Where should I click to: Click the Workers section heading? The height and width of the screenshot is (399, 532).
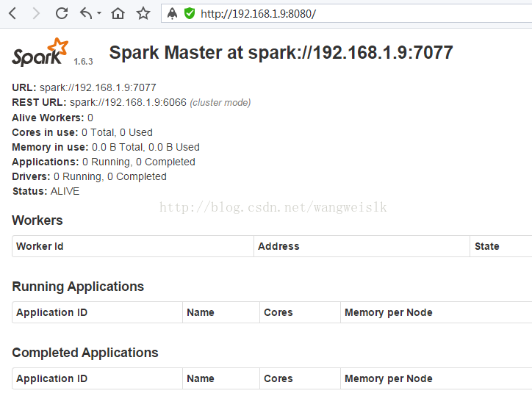[37, 220]
